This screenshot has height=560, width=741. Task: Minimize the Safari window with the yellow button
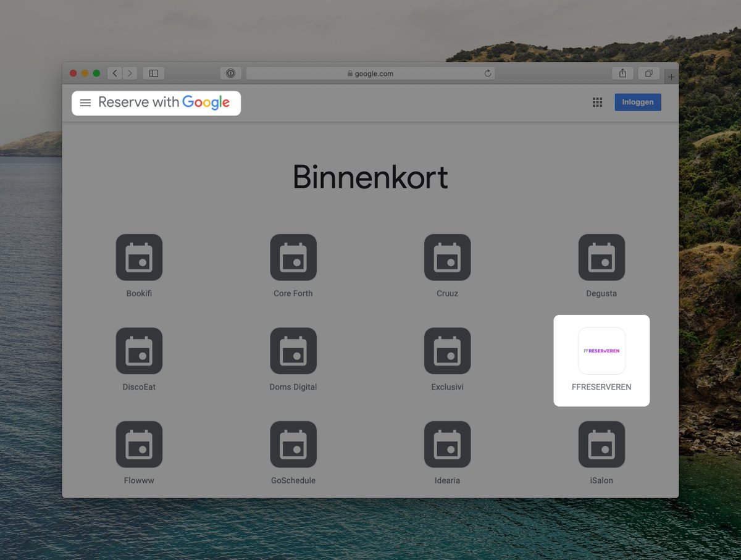pyautogui.click(x=85, y=73)
